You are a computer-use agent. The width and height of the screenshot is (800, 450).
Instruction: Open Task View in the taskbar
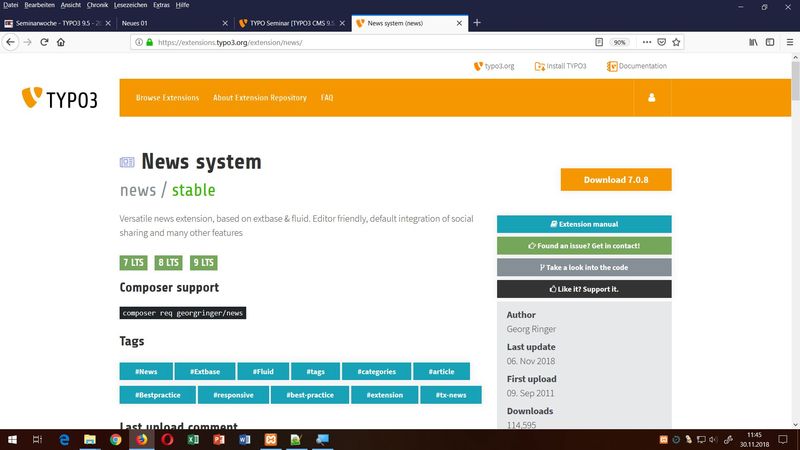click(37, 439)
